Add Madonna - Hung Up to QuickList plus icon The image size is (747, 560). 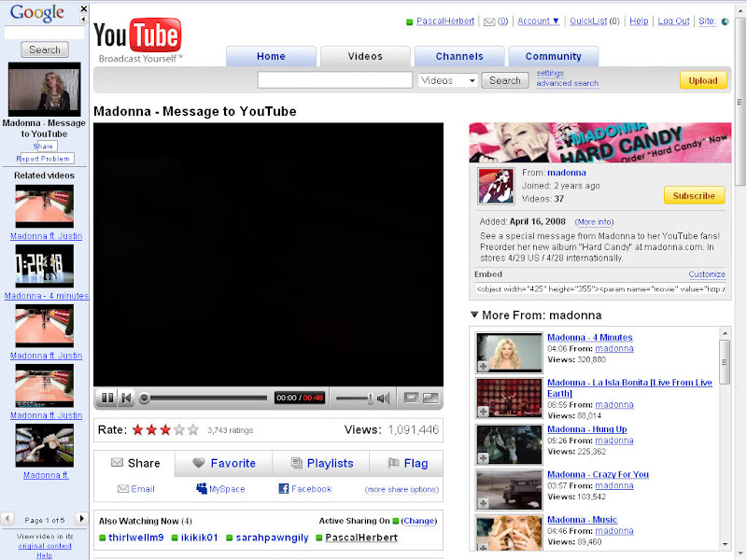pyautogui.click(x=483, y=458)
